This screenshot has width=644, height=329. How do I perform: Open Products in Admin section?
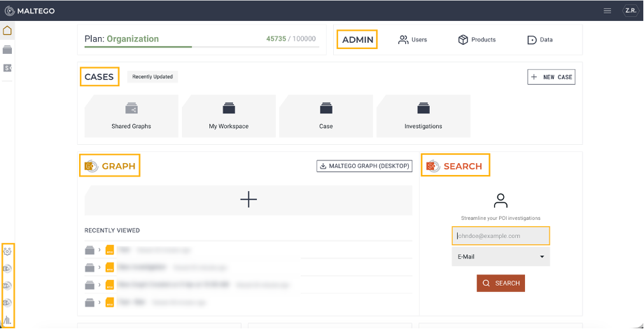(x=477, y=40)
